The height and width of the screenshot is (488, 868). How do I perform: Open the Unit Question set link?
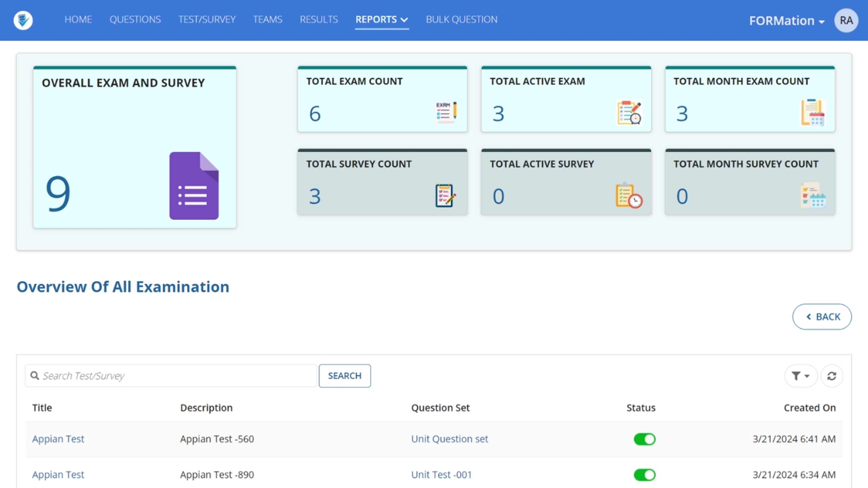click(450, 439)
